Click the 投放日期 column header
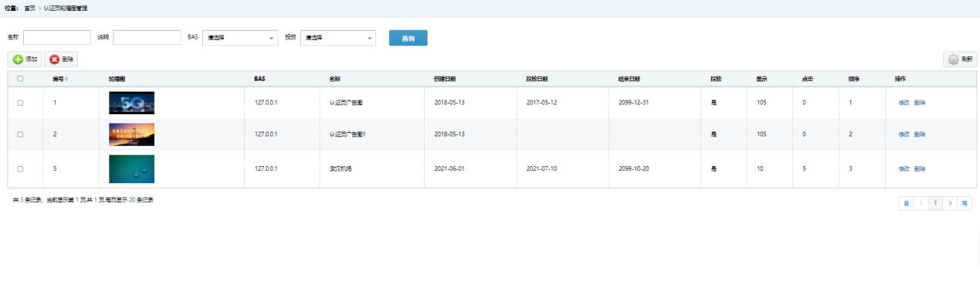 click(x=537, y=79)
